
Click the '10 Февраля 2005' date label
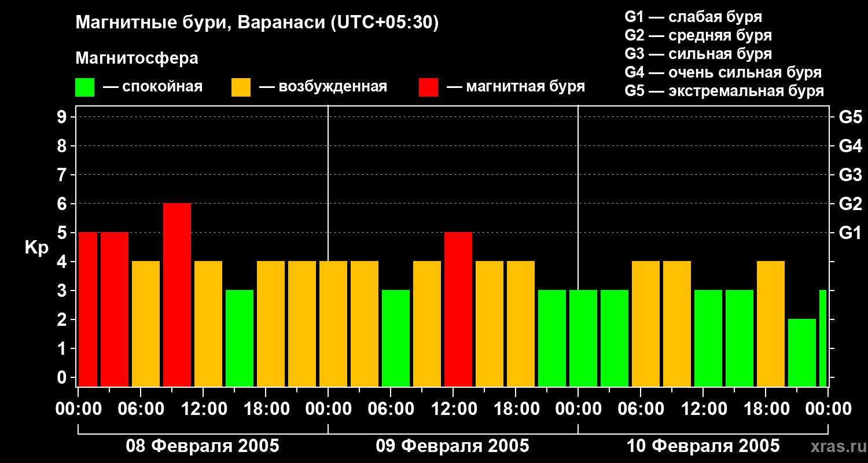pos(703,446)
